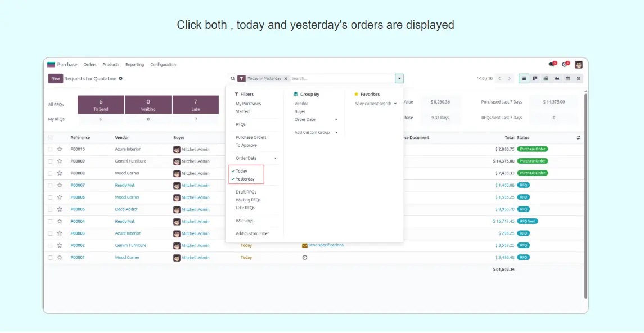The width and height of the screenshot is (644, 333).
Task: Switch to Kanban view icon
Action: coord(535,79)
